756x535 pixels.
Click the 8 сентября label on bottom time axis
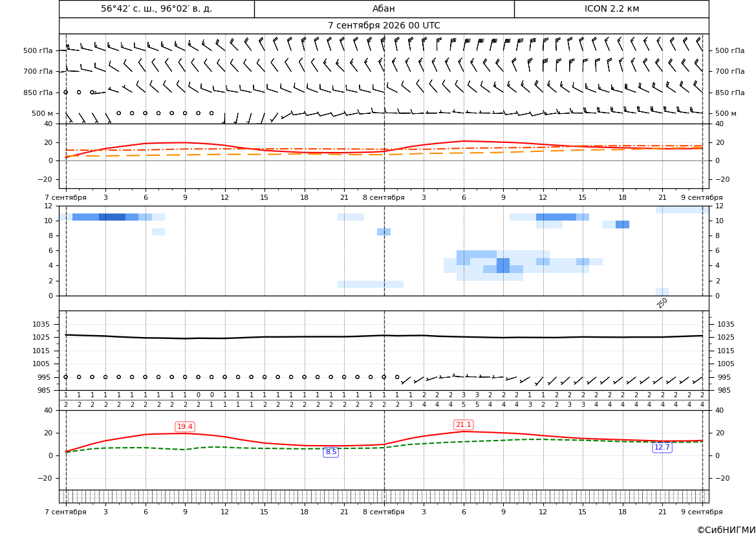383,512
